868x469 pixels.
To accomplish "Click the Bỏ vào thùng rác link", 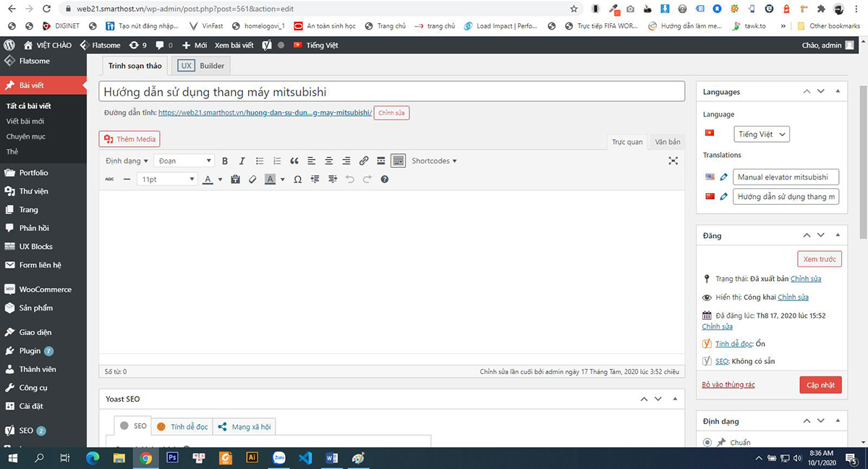I will pos(728,384).
